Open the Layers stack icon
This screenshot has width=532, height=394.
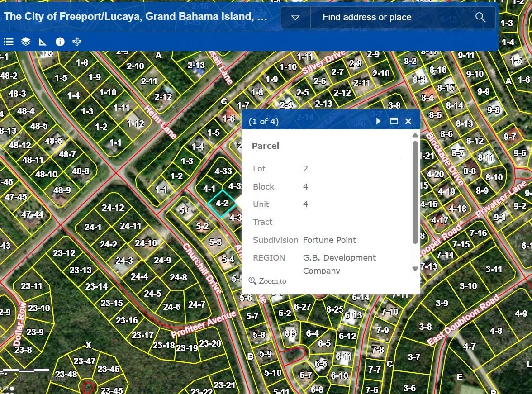coord(26,42)
